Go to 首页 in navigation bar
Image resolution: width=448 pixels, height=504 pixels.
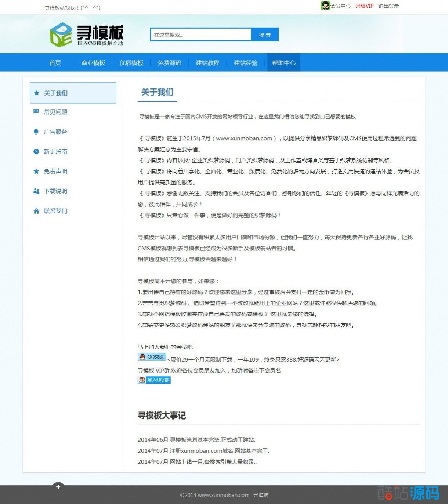tap(55, 63)
